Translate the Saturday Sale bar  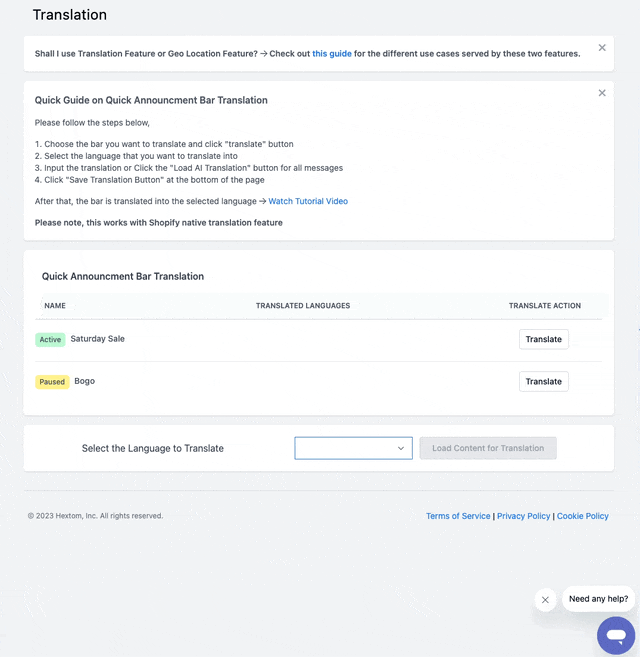(544, 339)
